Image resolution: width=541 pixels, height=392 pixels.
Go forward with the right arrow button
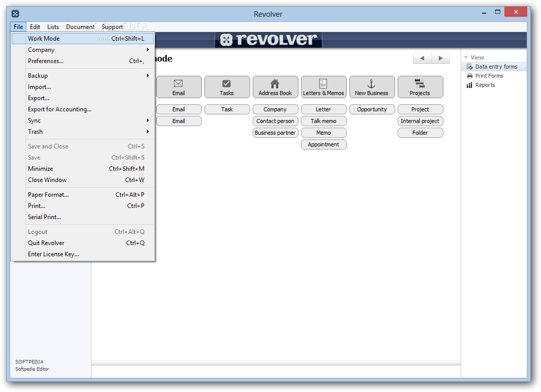pyautogui.click(x=441, y=58)
